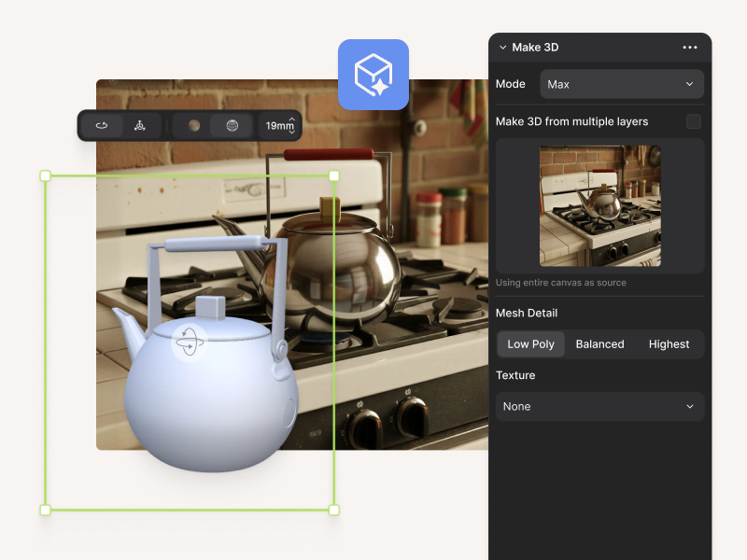Increase the 19mm focal length stepper
Viewport: 747px width, 560px height.
(293, 119)
